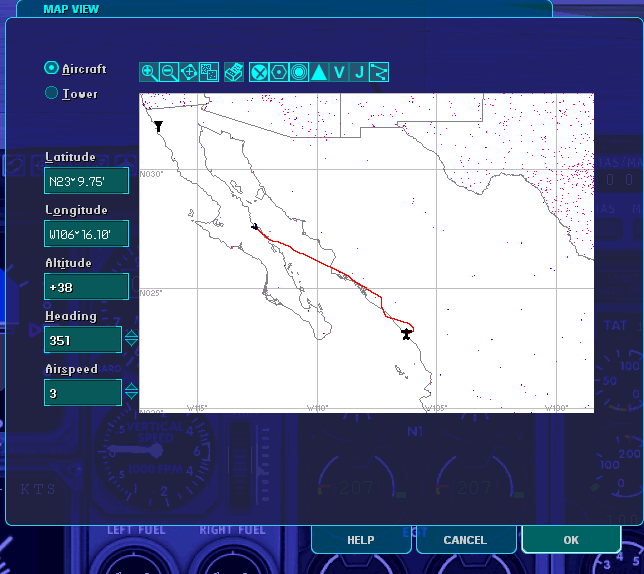The image size is (644, 574).
Task: Increase heading with up arrow
Action: pyautogui.click(x=131, y=334)
